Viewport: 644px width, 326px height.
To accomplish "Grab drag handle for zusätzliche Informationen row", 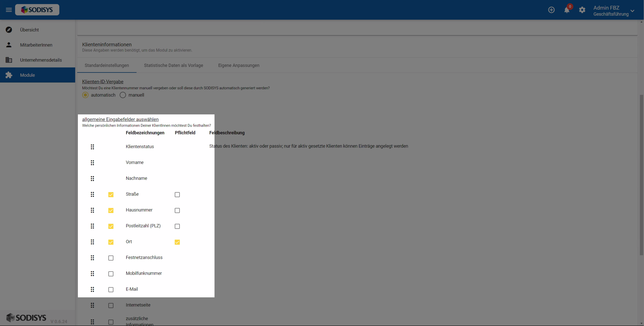I will tap(92, 322).
